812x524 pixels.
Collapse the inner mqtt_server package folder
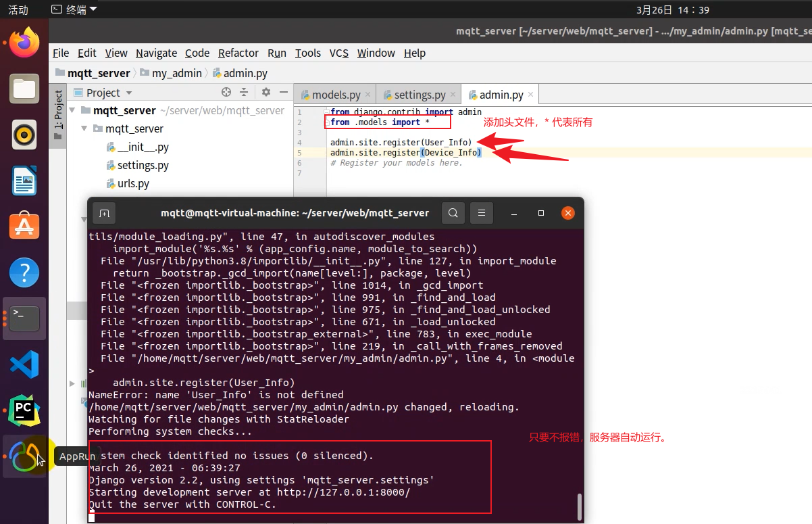tap(84, 128)
